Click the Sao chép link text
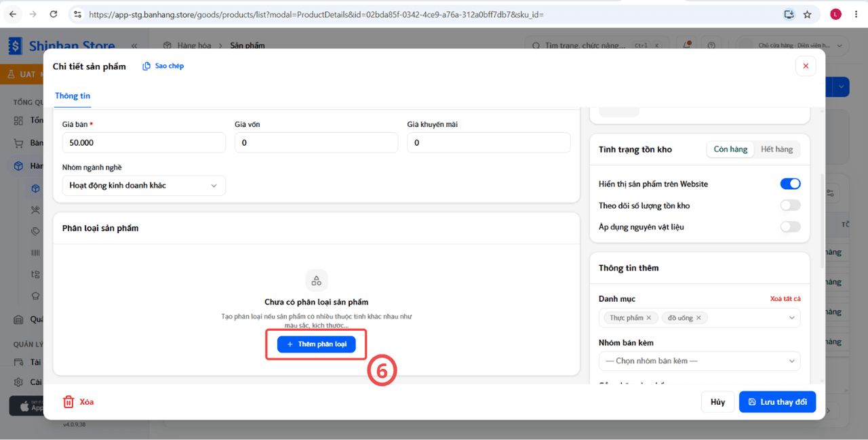This screenshot has height=440, width=868. pos(170,66)
